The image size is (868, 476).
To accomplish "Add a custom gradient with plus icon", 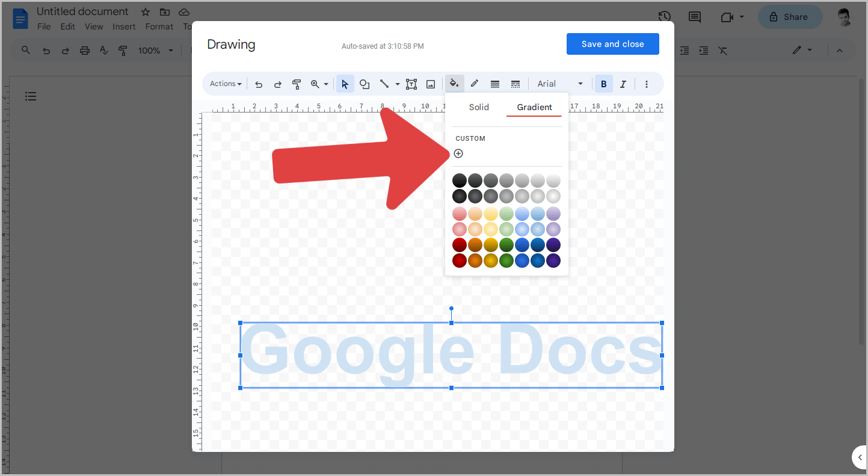I will 458,153.
